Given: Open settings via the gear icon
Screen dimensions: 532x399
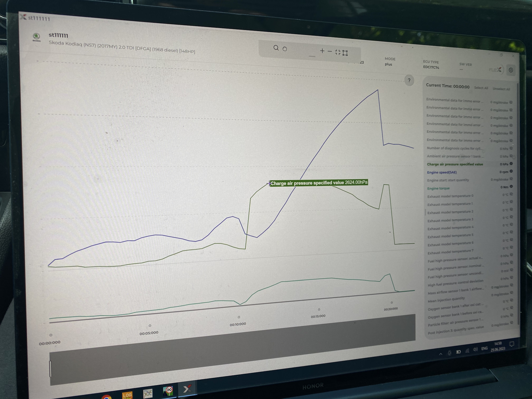Looking at the screenshot, I should pyautogui.click(x=511, y=70).
